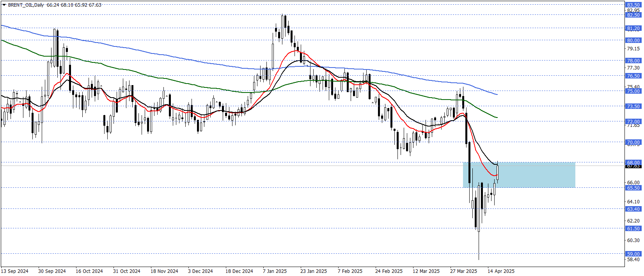Click the 61.50 price level label
Image resolution: width=644 pixels, height=276 pixels.
coord(633,228)
